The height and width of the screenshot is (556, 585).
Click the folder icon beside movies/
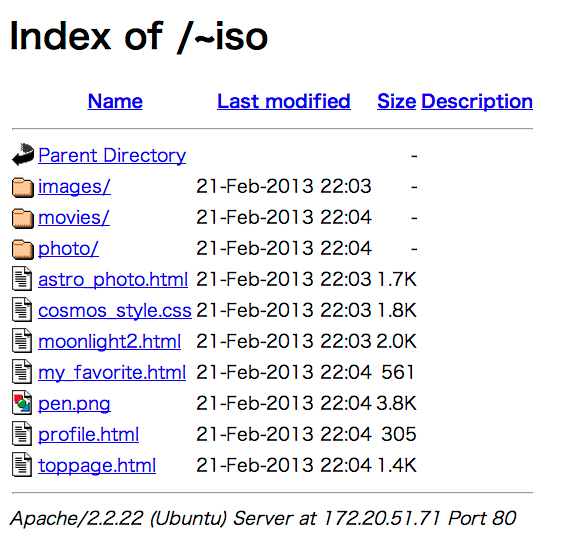23,218
